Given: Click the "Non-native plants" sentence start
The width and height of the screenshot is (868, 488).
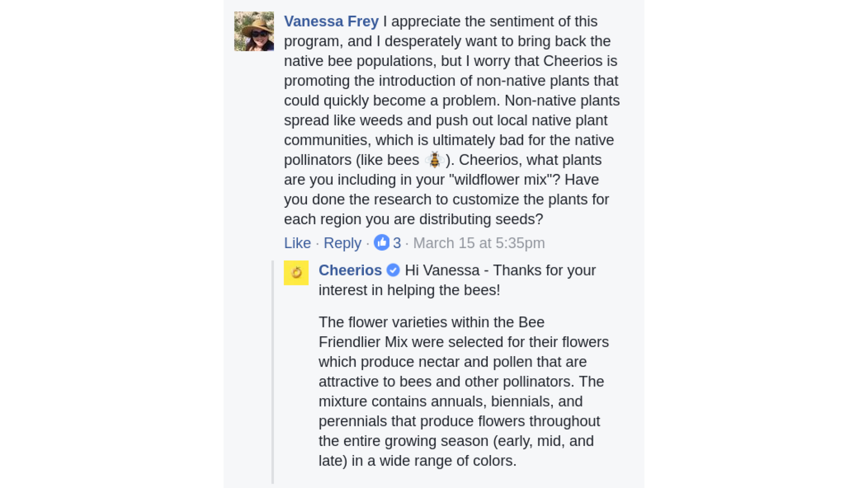Looking at the screenshot, I should pyautogui.click(x=562, y=101).
